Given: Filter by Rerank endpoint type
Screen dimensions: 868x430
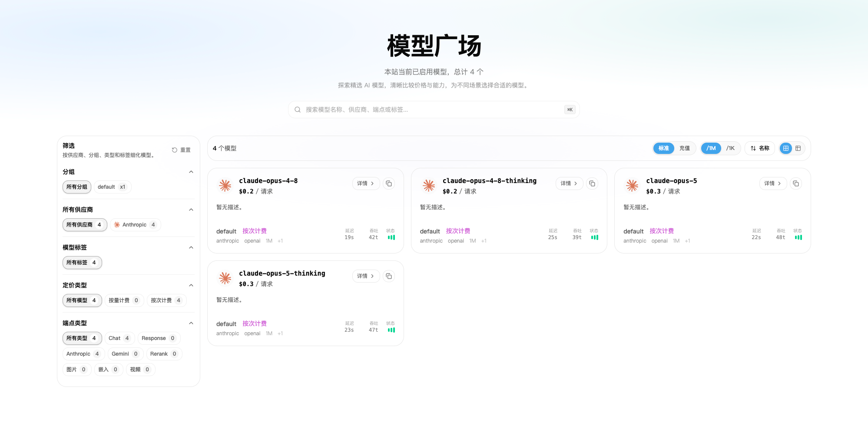Looking at the screenshot, I should 164,354.
